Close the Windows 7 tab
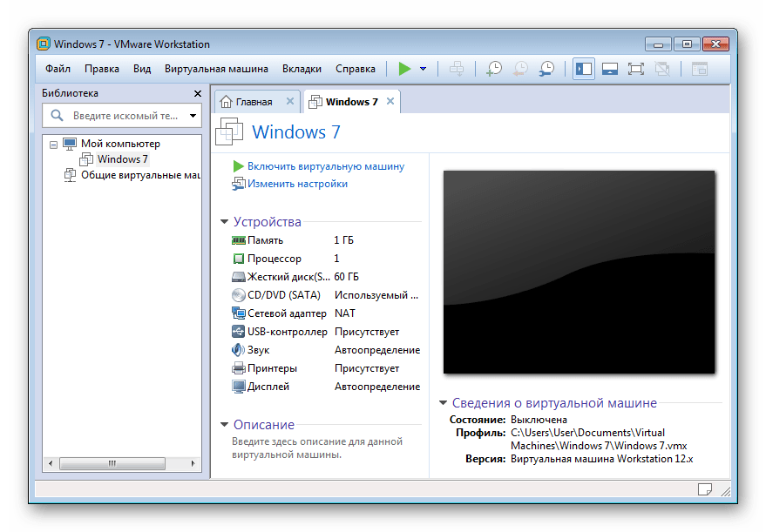 tap(390, 101)
